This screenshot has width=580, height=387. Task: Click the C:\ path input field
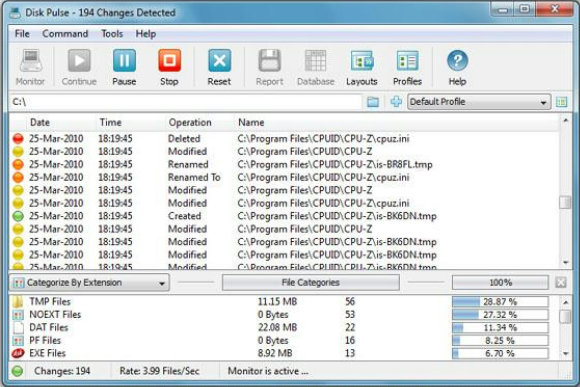(186, 102)
